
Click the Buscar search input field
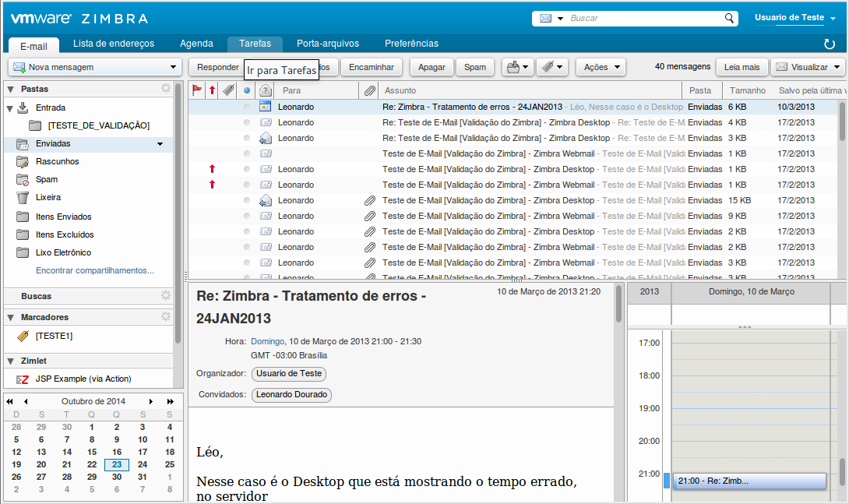click(646, 18)
